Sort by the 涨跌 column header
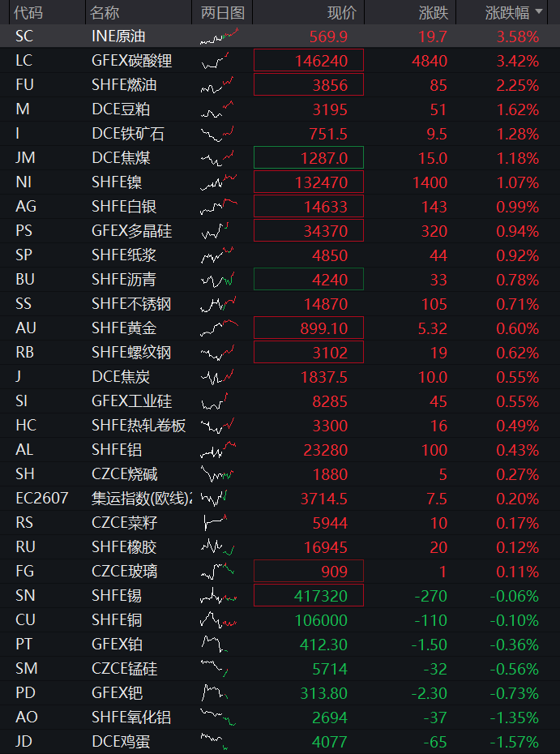 [433, 12]
